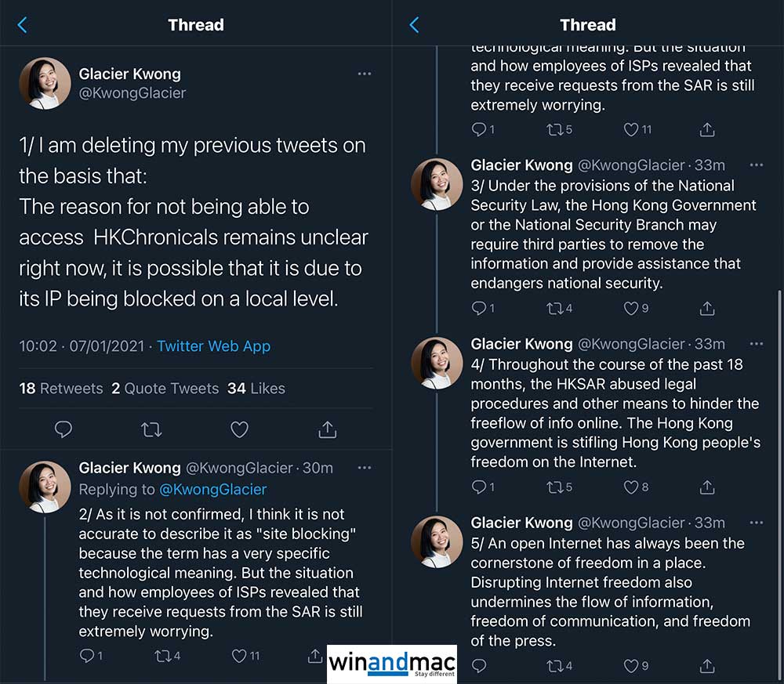Open the Twitter Web App link
Viewport: 784px width, 684px height.
tap(213, 346)
